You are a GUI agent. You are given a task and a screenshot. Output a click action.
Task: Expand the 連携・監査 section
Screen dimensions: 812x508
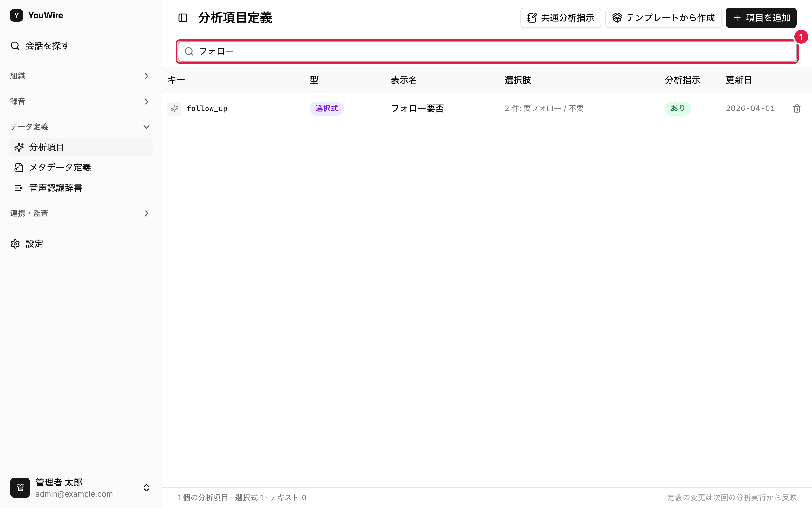(81, 213)
